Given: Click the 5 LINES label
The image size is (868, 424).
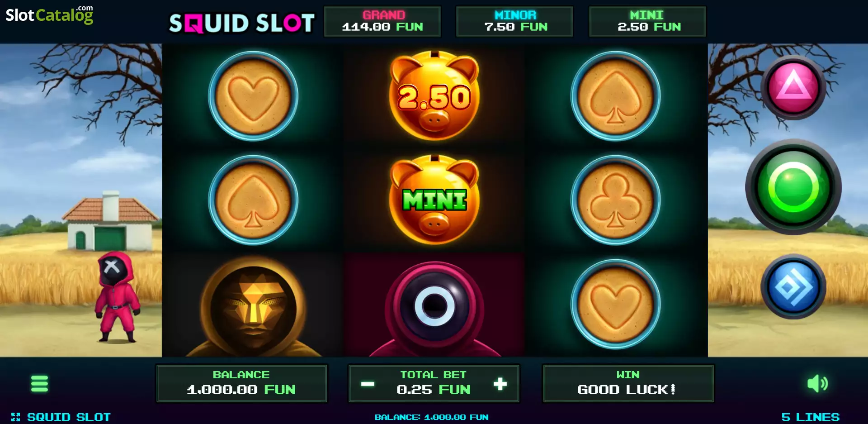Looking at the screenshot, I should pyautogui.click(x=810, y=417).
